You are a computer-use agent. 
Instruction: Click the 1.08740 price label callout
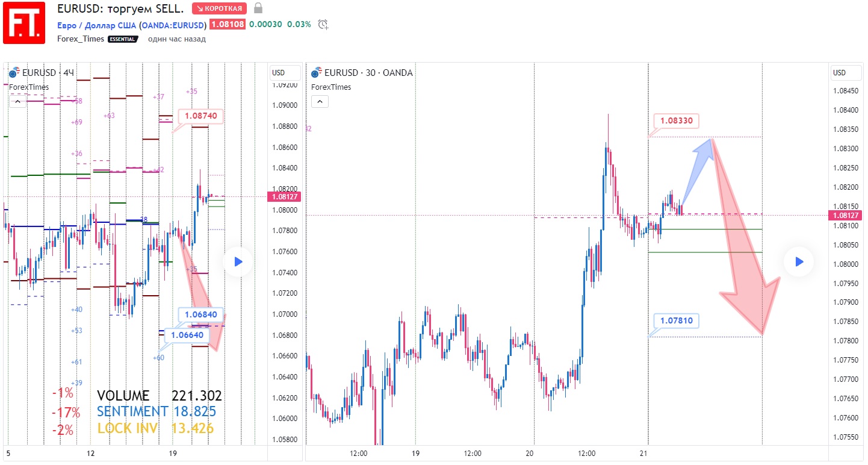pyautogui.click(x=201, y=116)
